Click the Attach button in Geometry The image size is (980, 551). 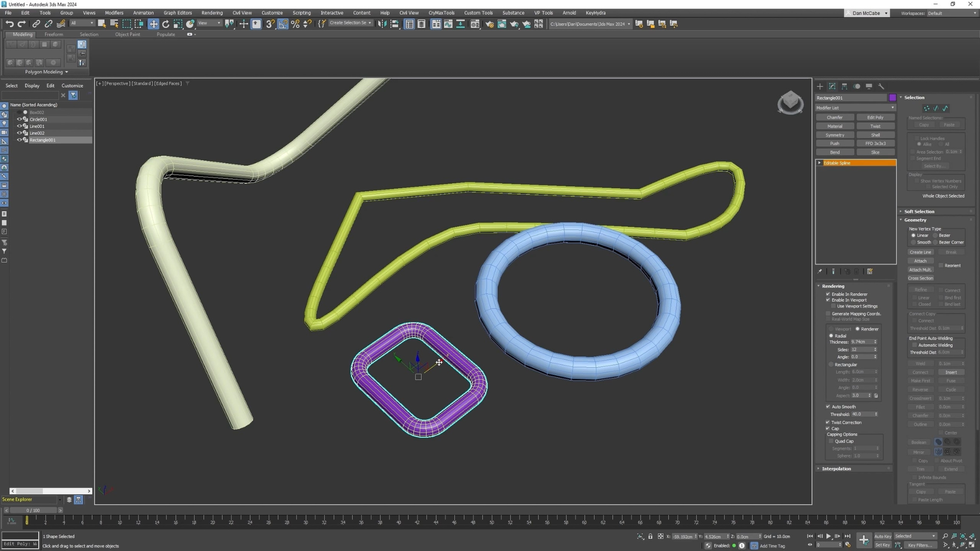pos(920,261)
